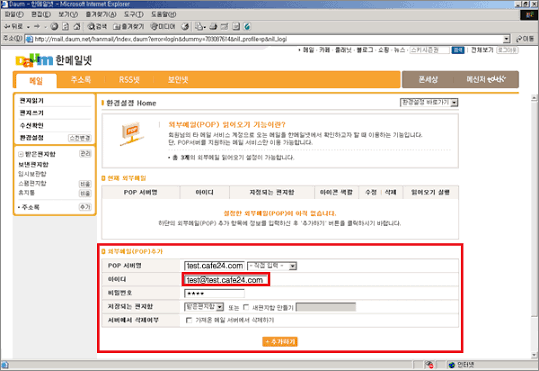Click the POP 서버명 input field
The image size is (539, 371).
pos(214,266)
